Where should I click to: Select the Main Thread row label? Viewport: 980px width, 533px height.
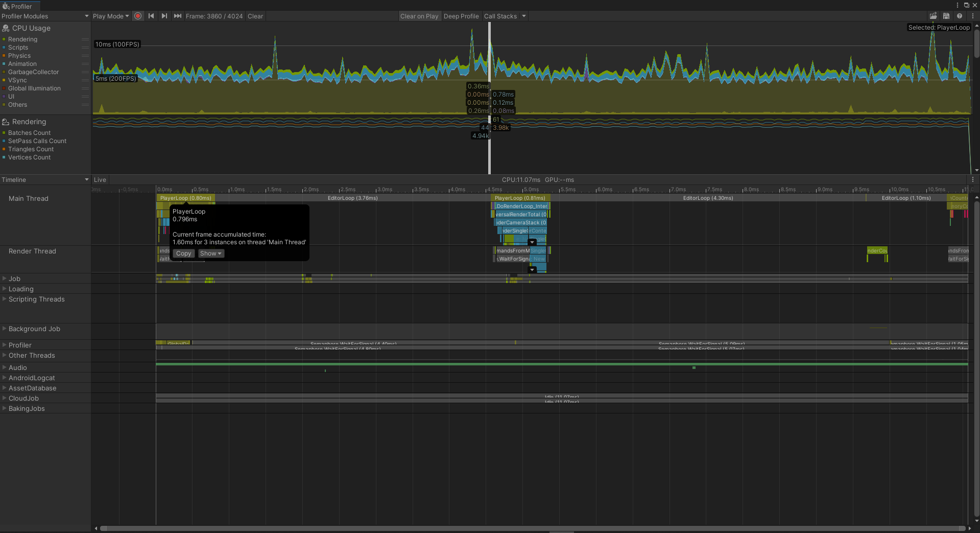[x=29, y=198]
